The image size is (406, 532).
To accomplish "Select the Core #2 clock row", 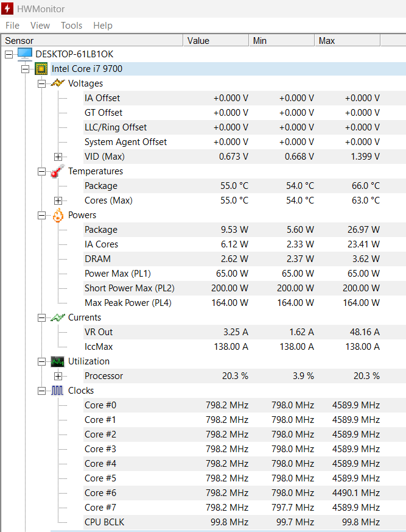I will coord(245,434).
